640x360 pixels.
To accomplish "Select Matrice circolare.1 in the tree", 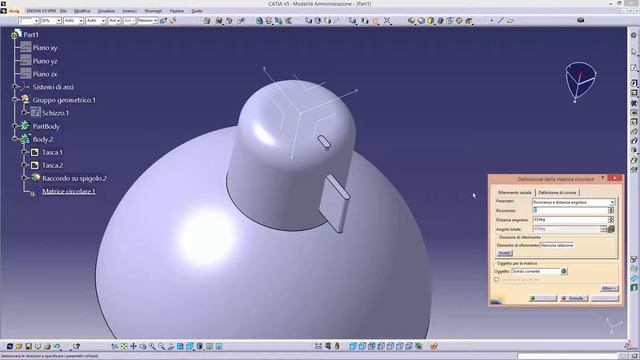I will [x=69, y=191].
